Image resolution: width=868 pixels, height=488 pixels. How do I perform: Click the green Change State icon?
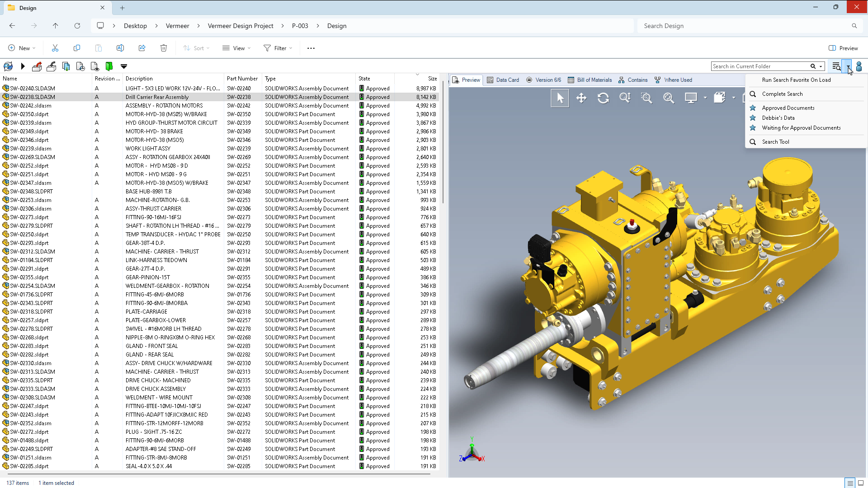[109, 66]
